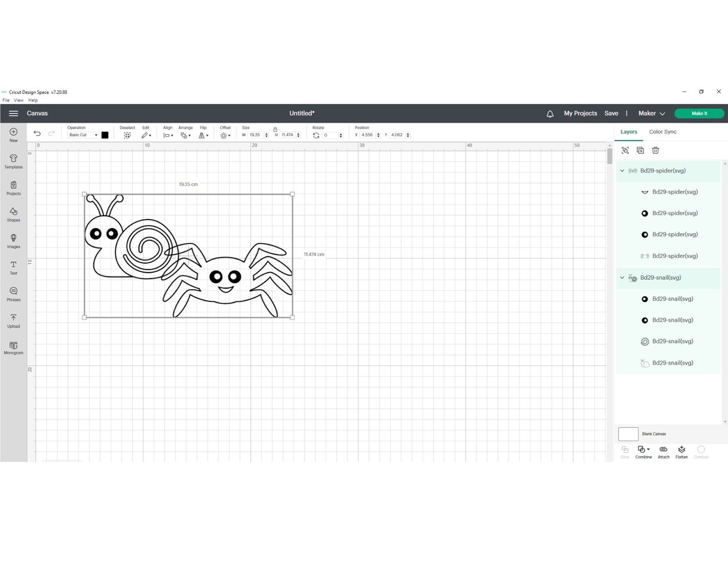This screenshot has height=585, width=728.
Task: Open the File menu
Action: click(5, 100)
